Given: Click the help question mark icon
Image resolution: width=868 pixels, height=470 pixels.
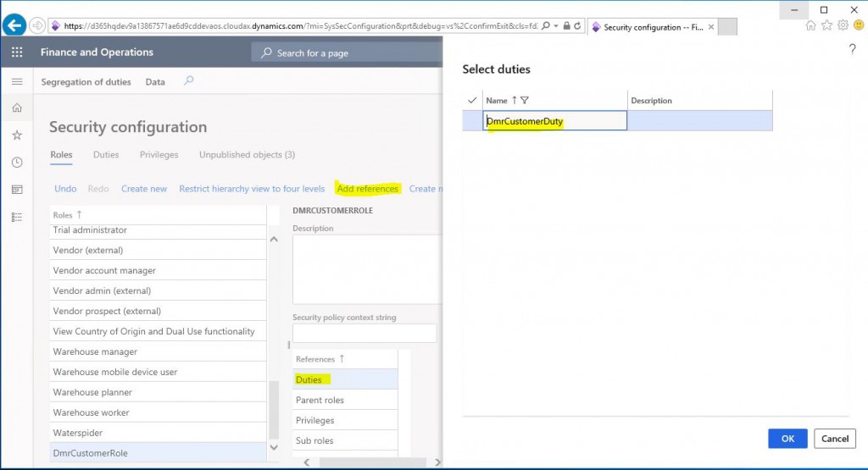Looking at the screenshot, I should click(x=853, y=49).
